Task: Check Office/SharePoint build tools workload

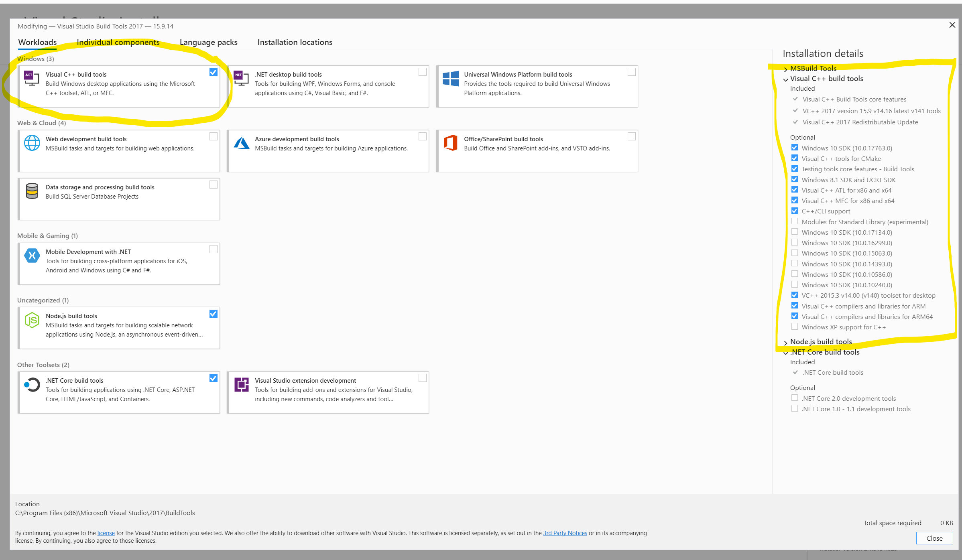Action: pos(632,136)
